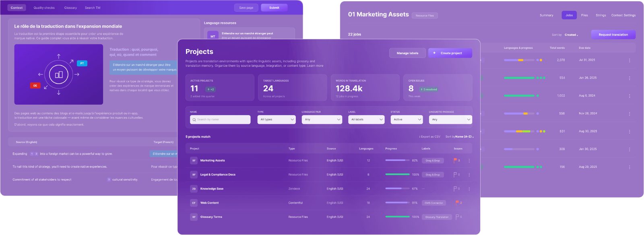Screen dimensions: 644x235
Task: Click the RF badge next to Marketing Assets
Action: [194, 161]
